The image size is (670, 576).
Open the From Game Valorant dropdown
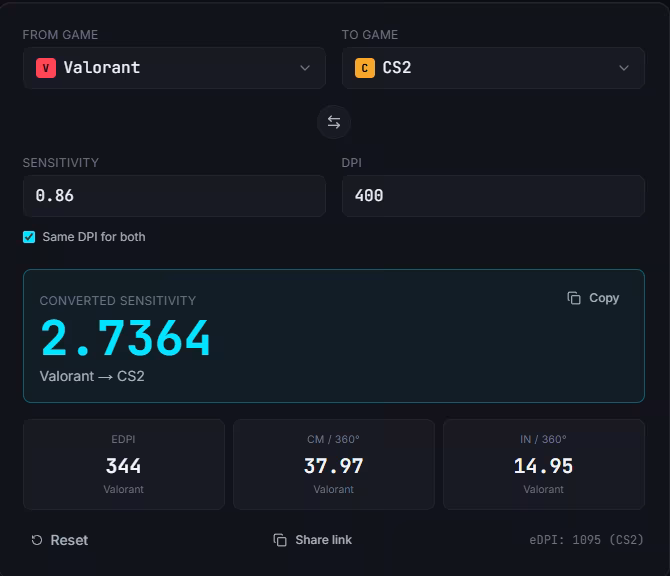[174, 68]
